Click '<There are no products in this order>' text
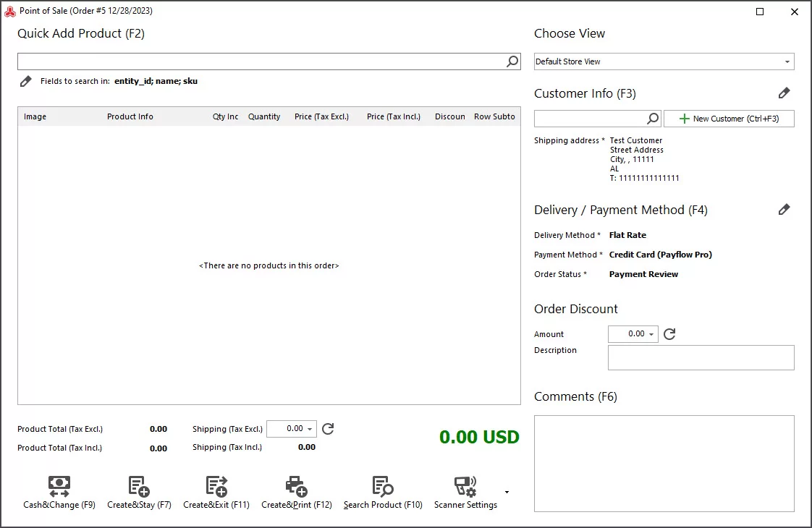812x528 pixels. point(268,265)
